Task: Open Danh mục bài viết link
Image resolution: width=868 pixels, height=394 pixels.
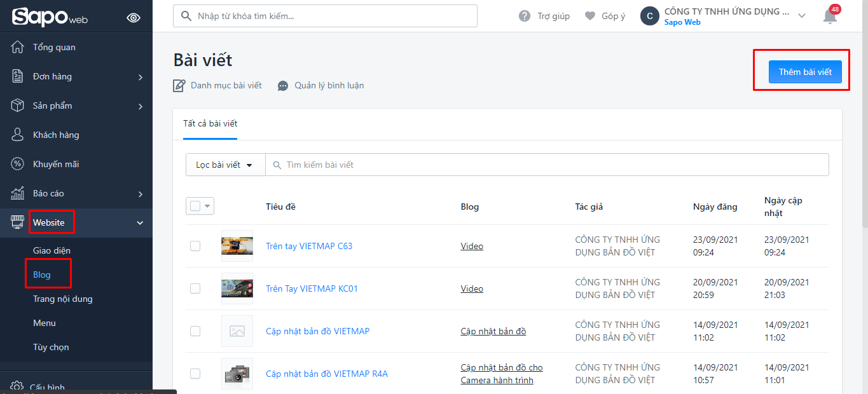Action: pos(226,85)
